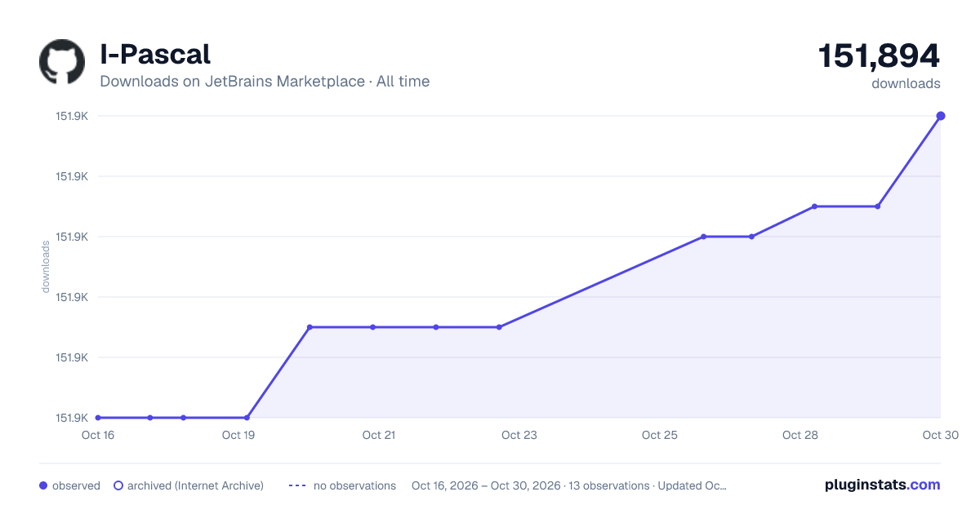Click the Oct 21 x-axis label
The image size is (980, 514).
pyautogui.click(x=379, y=435)
